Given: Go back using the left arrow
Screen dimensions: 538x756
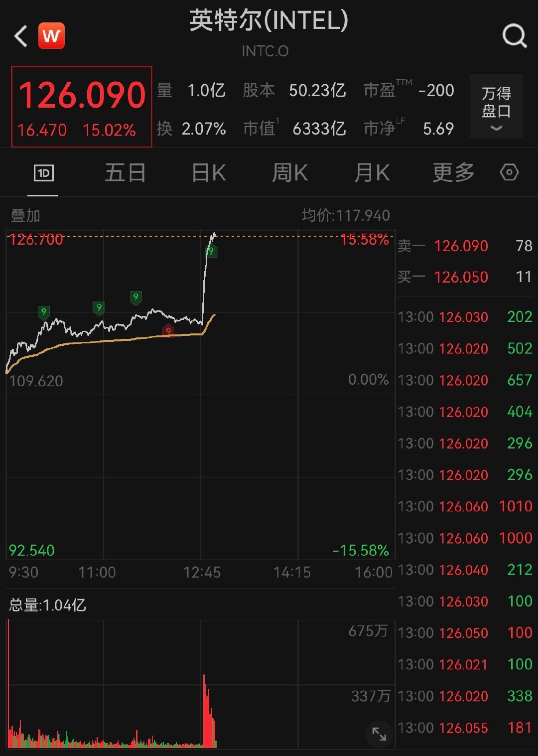Looking at the screenshot, I should point(21,36).
